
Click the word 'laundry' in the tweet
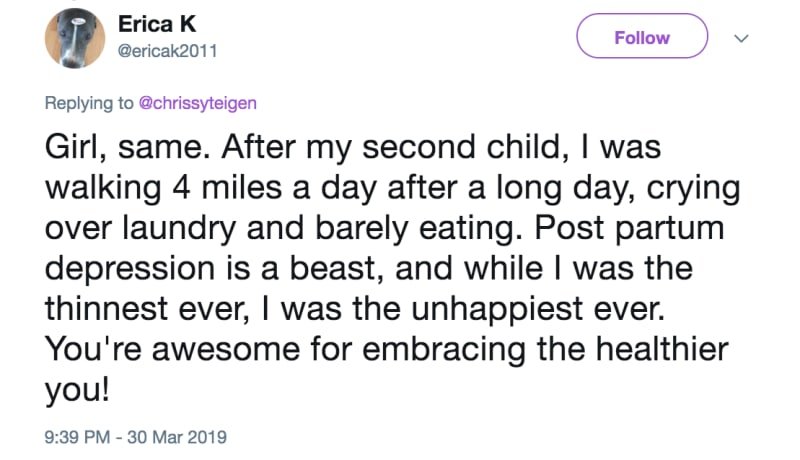coord(179,229)
